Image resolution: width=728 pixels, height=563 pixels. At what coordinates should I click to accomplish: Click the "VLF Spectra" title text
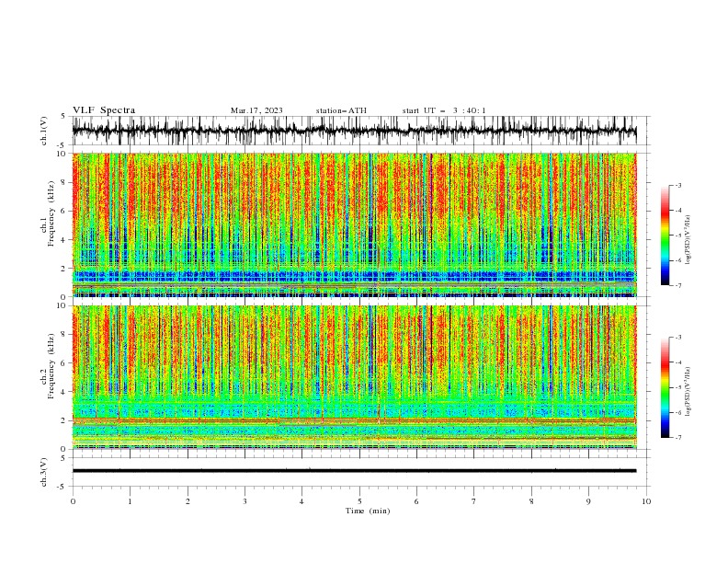tap(104, 110)
